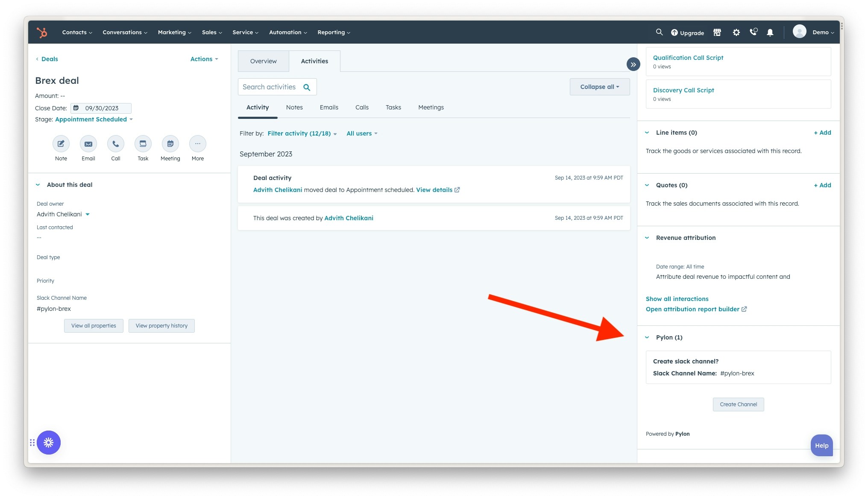Open the Qualification Call Script link
The height and width of the screenshot is (499, 868).
tap(688, 58)
